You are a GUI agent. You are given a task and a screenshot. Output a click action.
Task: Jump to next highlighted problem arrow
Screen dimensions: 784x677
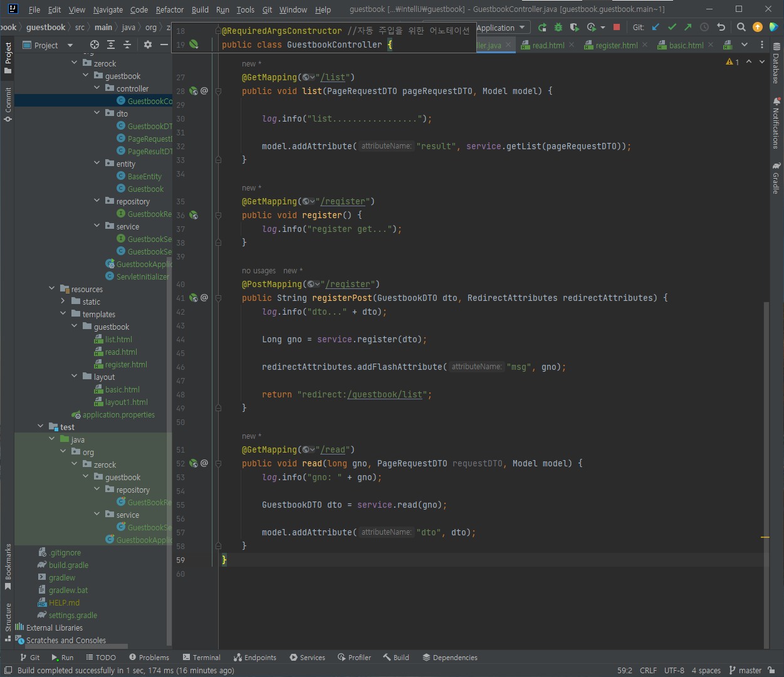[x=762, y=61]
